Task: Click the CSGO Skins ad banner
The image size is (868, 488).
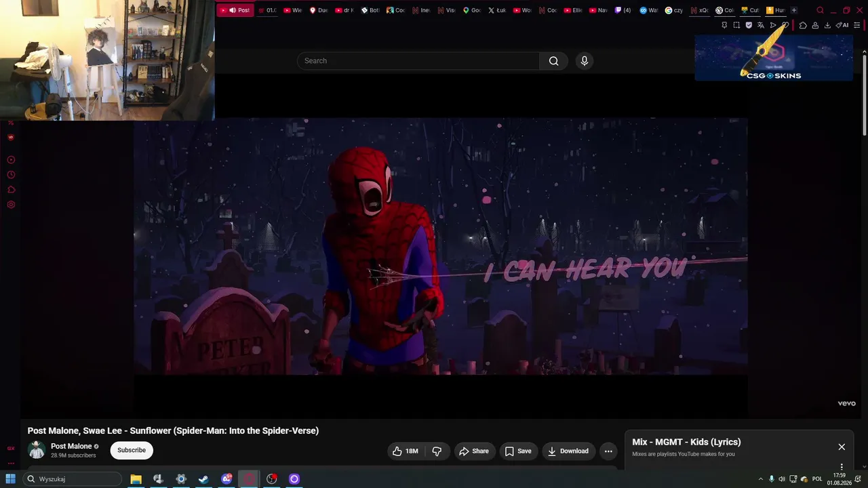Action: (x=774, y=58)
